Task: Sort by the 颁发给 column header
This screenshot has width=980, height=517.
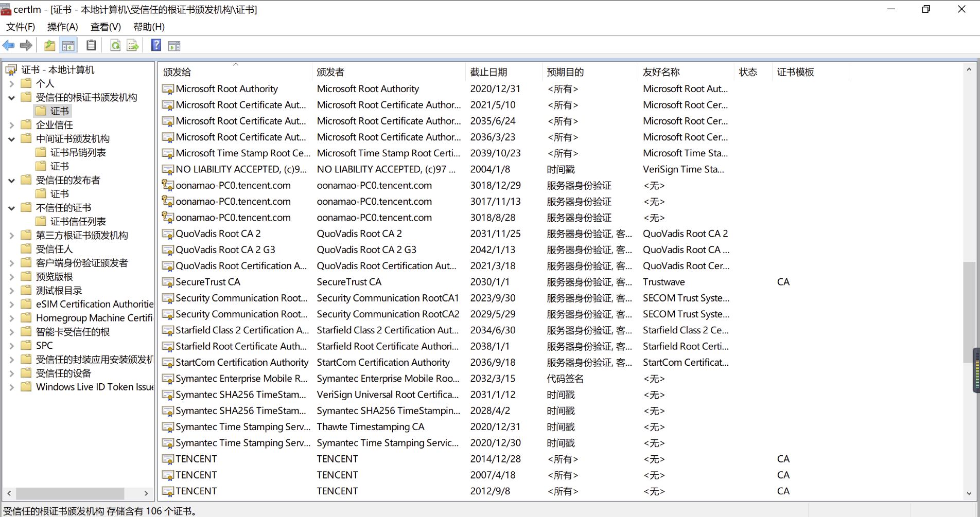Action: point(235,72)
